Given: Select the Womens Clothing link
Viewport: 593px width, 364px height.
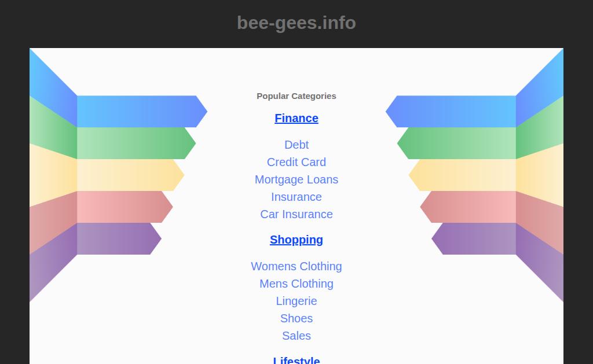Looking at the screenshot, I should pos(296,266).
